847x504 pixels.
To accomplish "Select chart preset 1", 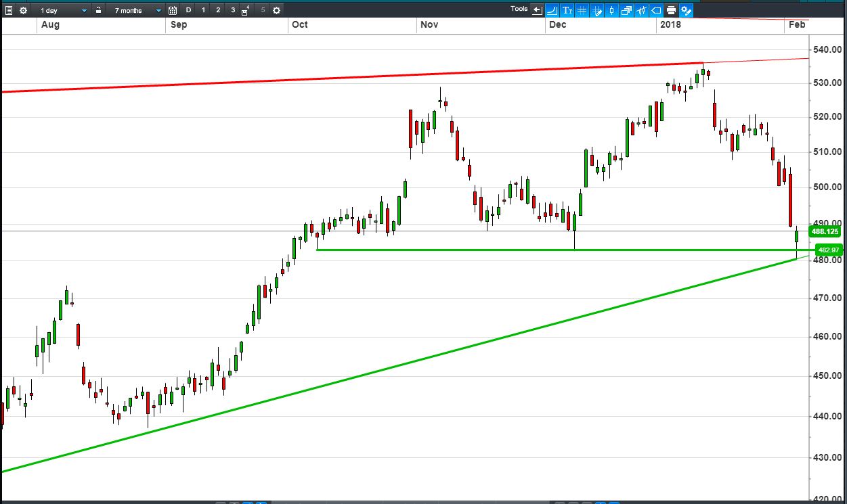I will (203, 10).
